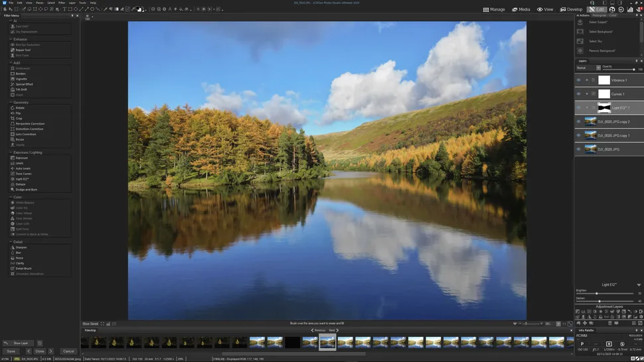Select the Dodge and Burn tool
The height and width of the screenshot is (362, 644).
pyautogui.click(x=26, y=190)
